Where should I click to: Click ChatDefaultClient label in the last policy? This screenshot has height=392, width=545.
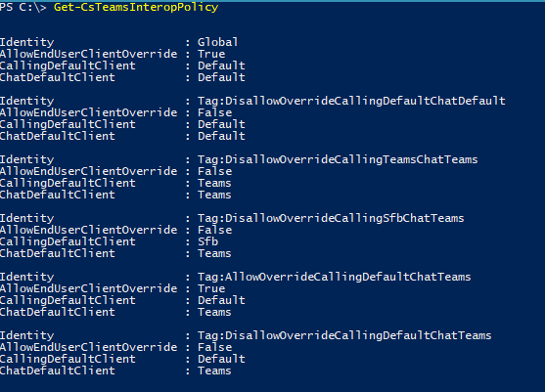(x=58, y=370)
